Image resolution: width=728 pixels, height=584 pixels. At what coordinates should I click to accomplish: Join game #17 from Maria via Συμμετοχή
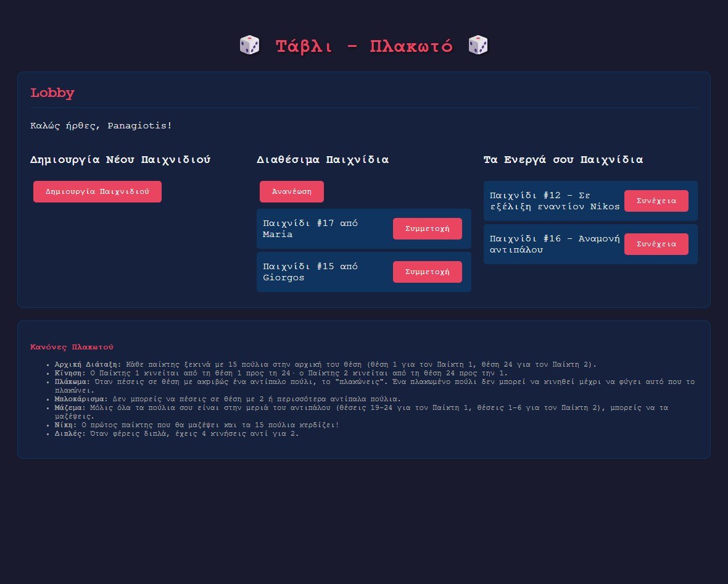427,228
